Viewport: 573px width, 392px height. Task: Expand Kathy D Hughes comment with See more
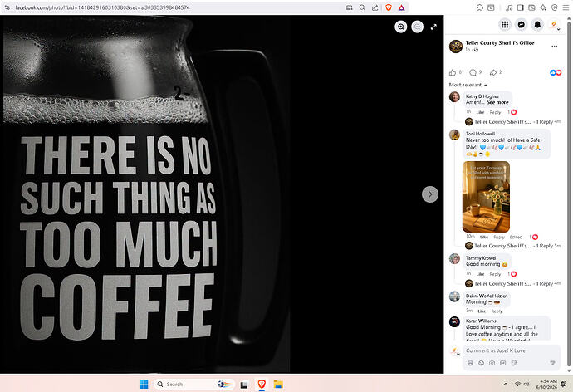(x=497, y=102)
